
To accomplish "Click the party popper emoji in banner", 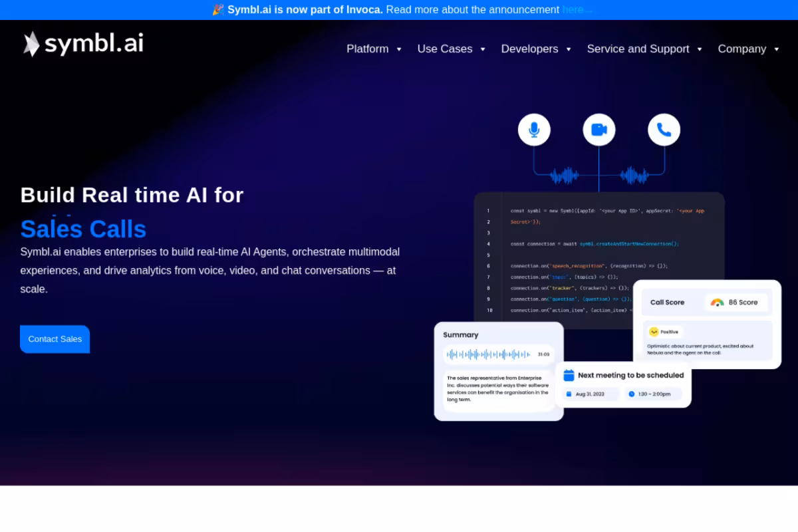I will 218,9.
